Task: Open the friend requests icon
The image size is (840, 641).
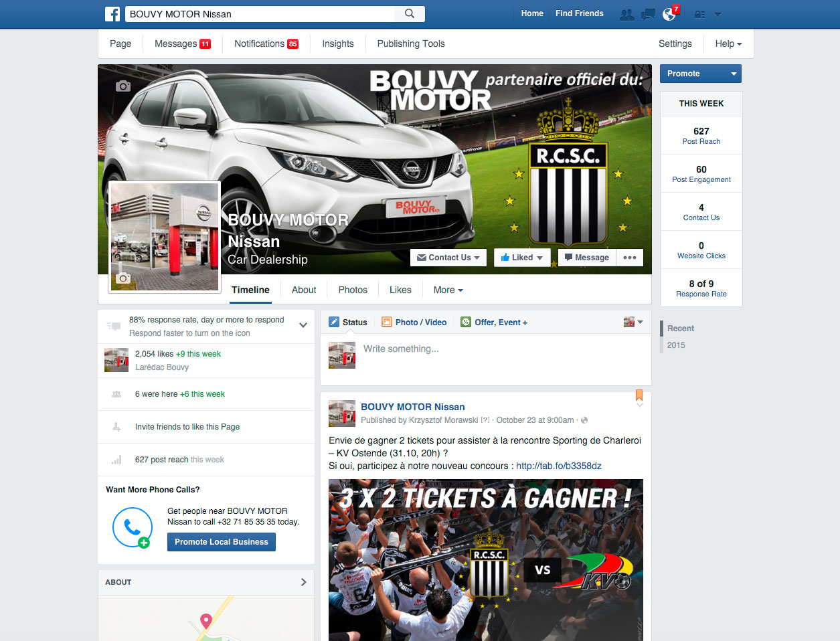Action: (x=626, y=14)
